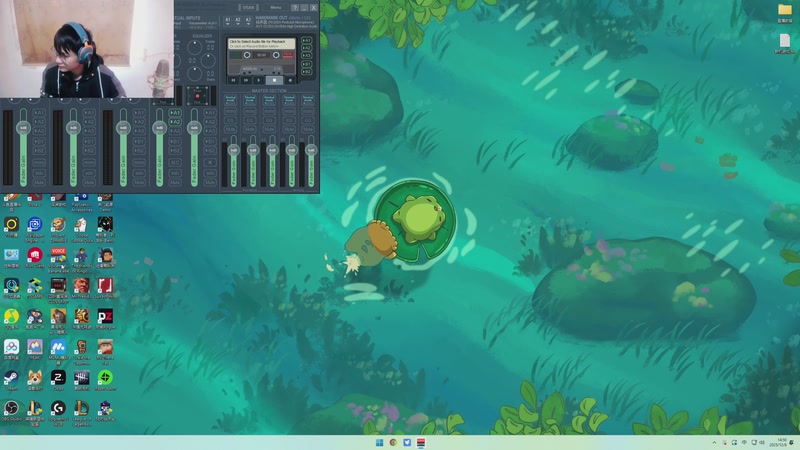Viewport: 800px width, 450px height.
Task: Enable solo on the second input strip
Action: 89,173
